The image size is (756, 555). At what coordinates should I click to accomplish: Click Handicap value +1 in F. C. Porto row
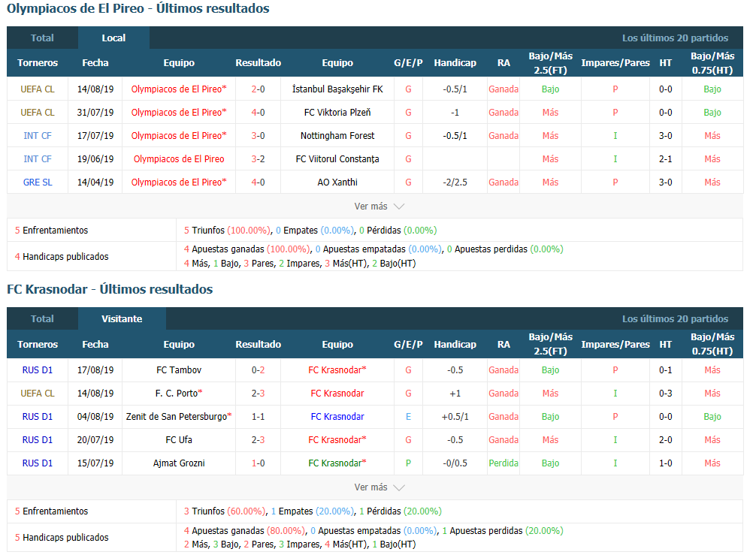pos(455,393)
